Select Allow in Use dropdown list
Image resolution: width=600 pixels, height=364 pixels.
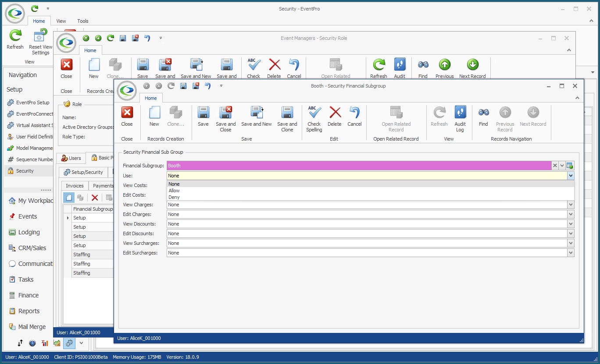coord(371,191)
